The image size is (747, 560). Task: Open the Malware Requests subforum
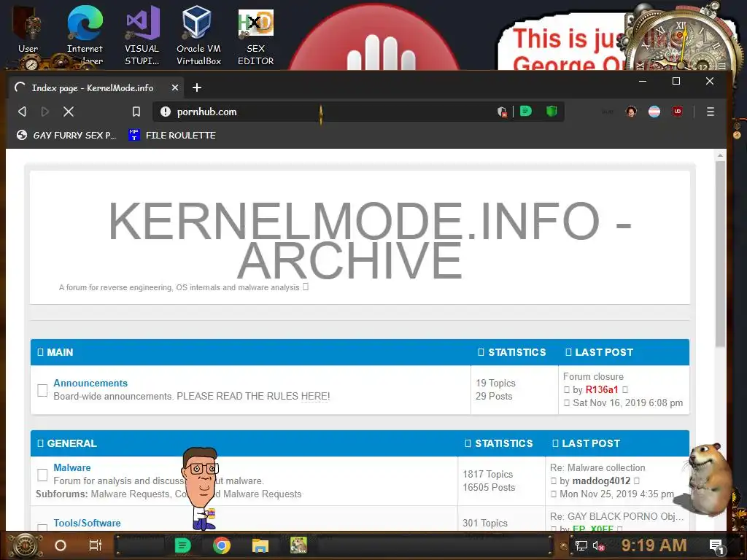(131, 494)
